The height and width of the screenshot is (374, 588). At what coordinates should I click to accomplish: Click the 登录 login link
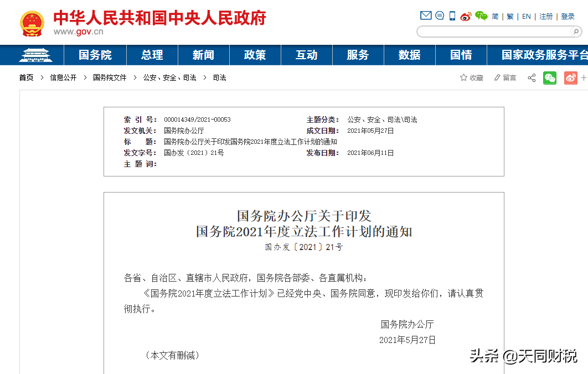point(568,17)
